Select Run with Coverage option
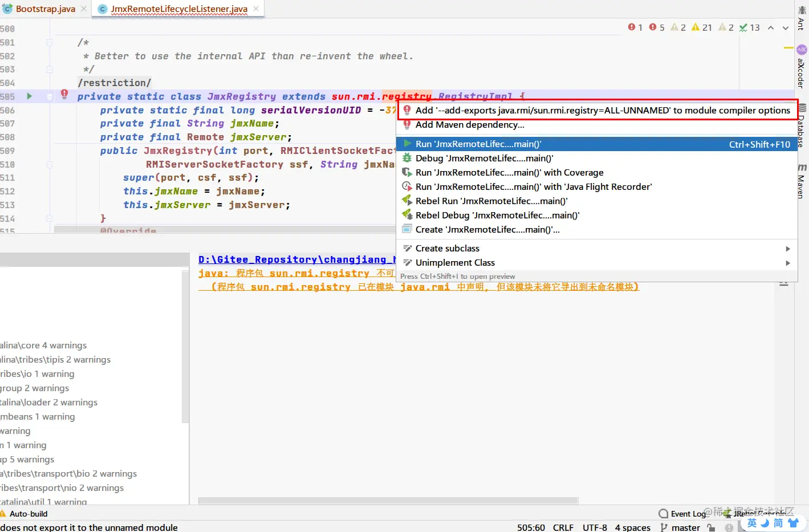The width and height of the screenshot is (809, 532). coord(596,173)
